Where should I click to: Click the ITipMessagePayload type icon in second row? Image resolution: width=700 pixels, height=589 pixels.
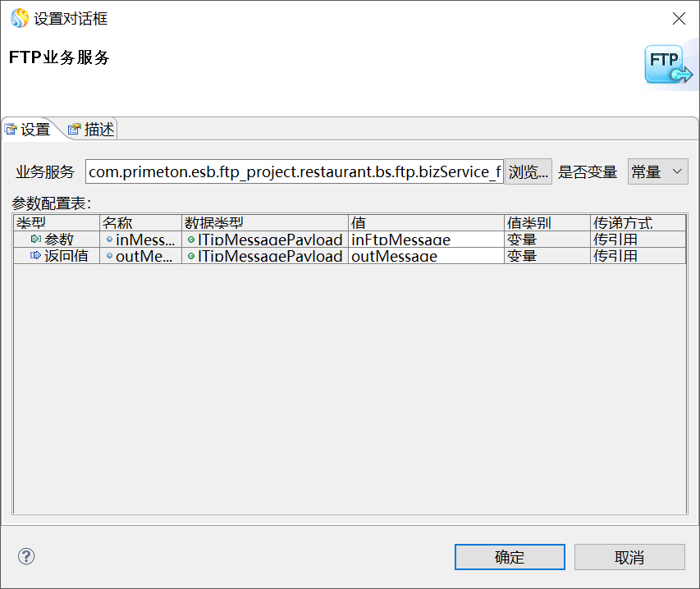tap(191, 256)
